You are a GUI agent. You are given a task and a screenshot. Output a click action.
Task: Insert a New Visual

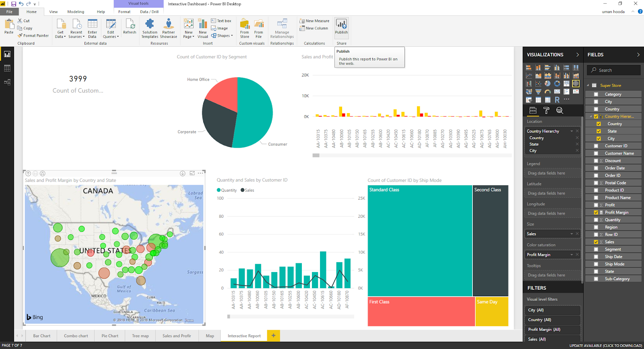pyautogui.click(x=203, y=29)
